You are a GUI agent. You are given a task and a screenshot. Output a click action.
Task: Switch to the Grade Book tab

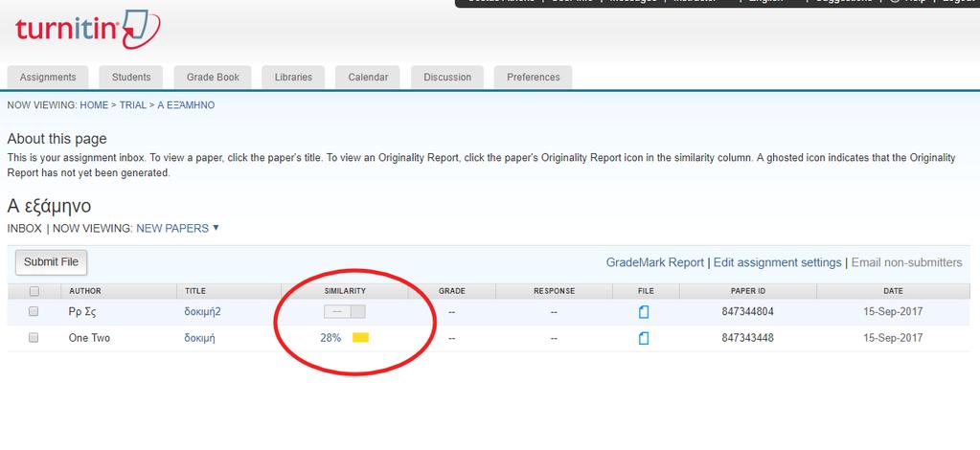(x=213, y=78)
